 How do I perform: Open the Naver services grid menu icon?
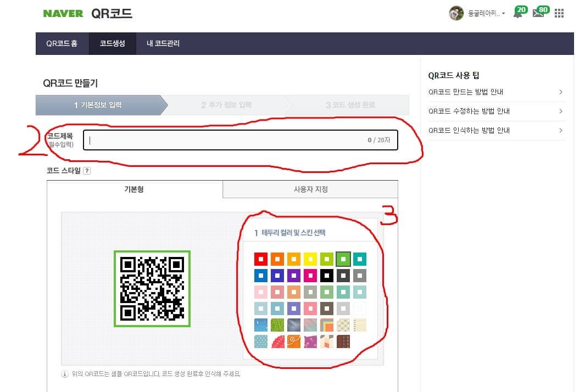coord(559,13)
